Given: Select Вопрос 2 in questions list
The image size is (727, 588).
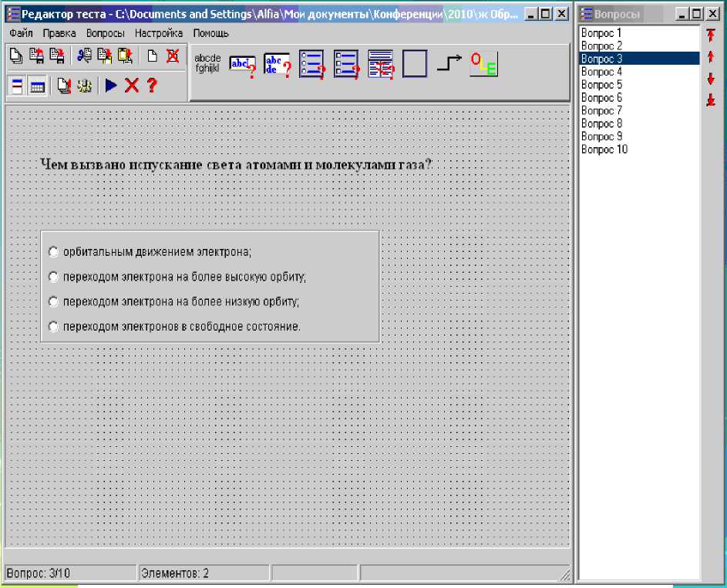Looking at the screenshot, I should 639,46.
